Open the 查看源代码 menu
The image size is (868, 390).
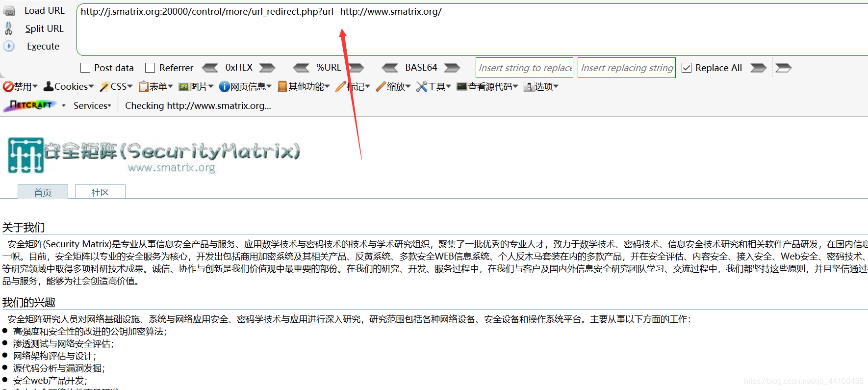[x=493, y=87]
